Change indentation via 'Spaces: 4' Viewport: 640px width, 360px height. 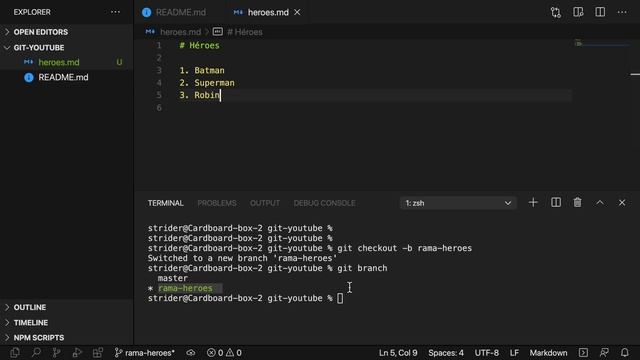point(446,353)
